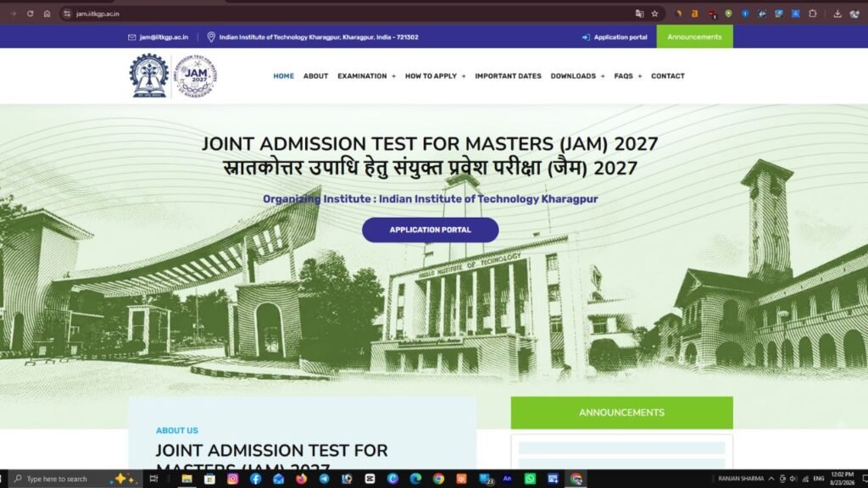Click the ENG language indicator

pos(819,479)
